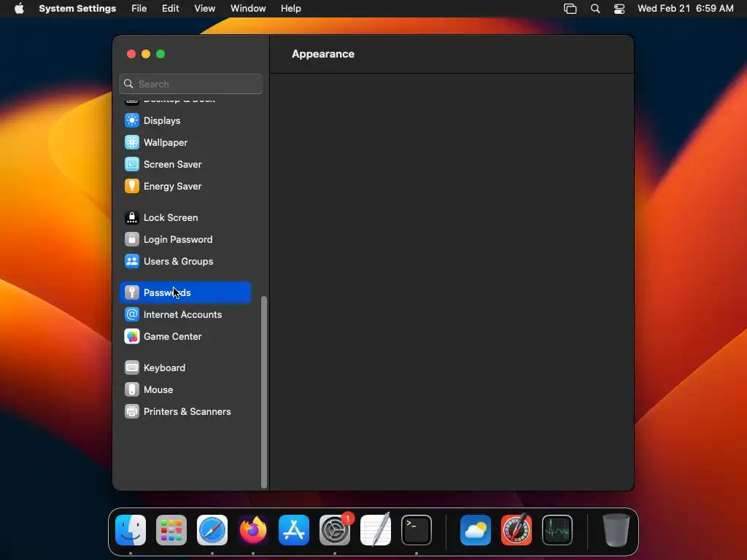Open the App Store from the Dock
Screen dimensions: 747x560
coord(294,530)
